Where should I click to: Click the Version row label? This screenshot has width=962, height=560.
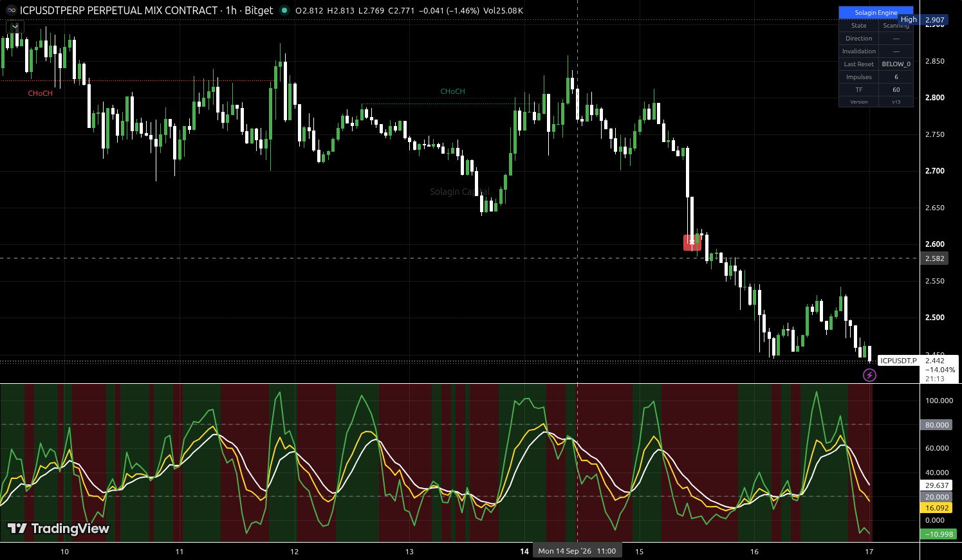pos(859,102)
